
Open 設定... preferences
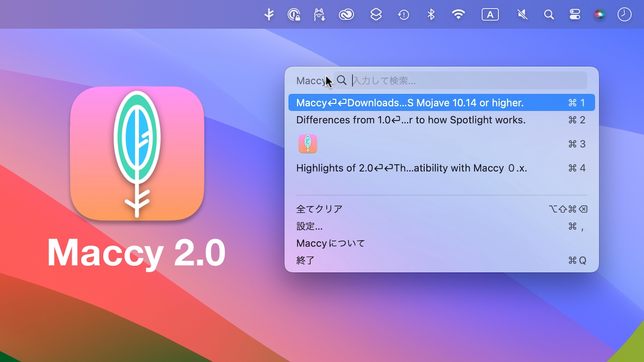tap(442, 226)
